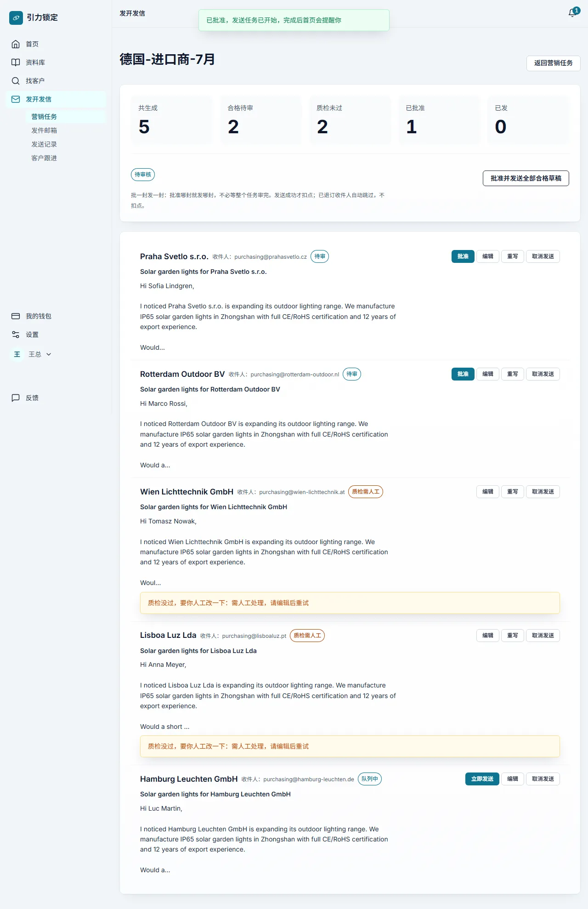Click recipient purchasing@lisboaluz.pt
Screen dimensions: 588x909
(x=254, y=636)
